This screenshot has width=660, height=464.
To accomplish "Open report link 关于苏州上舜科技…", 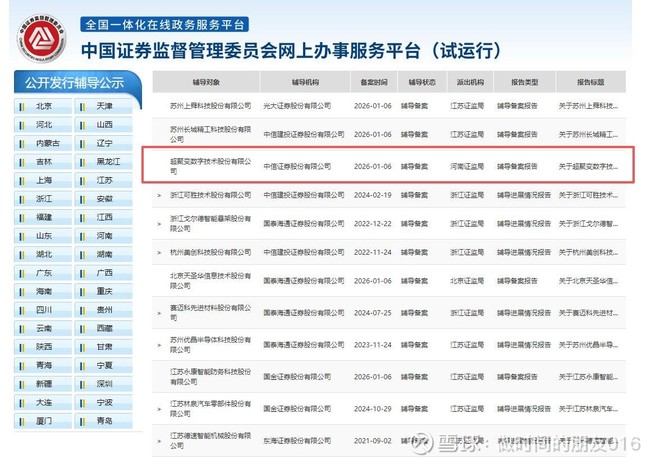I will (x=588, y=106).
